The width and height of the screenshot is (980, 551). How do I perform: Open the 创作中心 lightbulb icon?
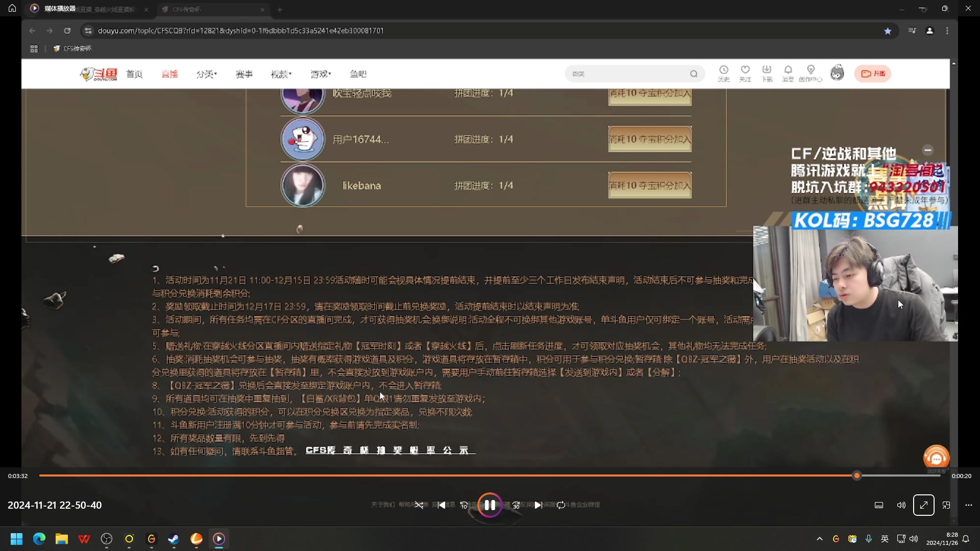click(x=811, y=73)
